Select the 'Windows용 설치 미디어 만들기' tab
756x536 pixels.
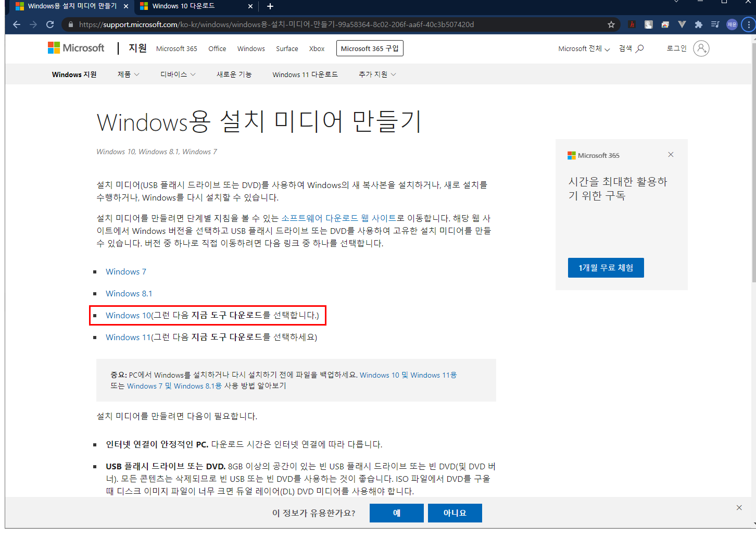tap(72, 6)
